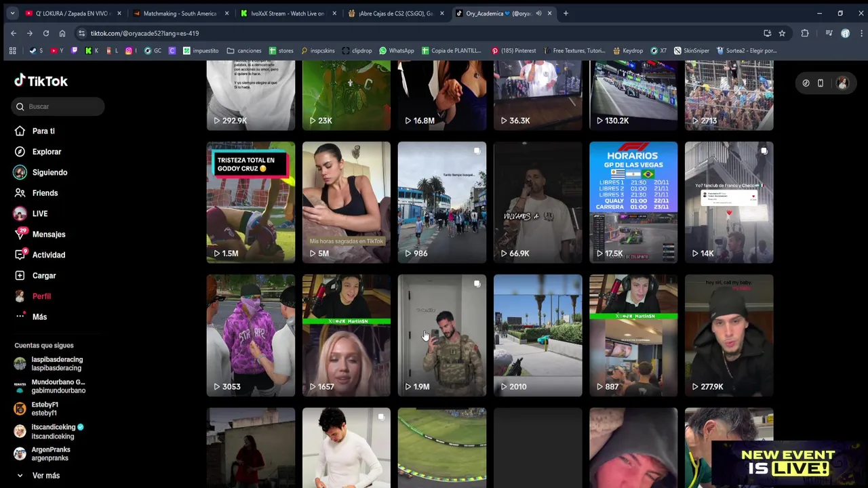Click the browser home button
The width and height of the screenshot is (868, 488).
click(x=62, y=33)
